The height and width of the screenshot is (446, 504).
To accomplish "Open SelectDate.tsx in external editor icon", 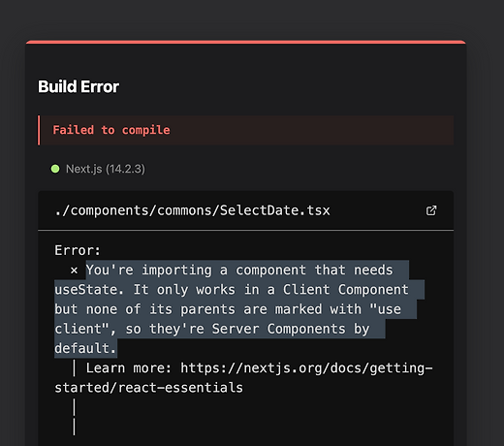I will pos(431,210).
